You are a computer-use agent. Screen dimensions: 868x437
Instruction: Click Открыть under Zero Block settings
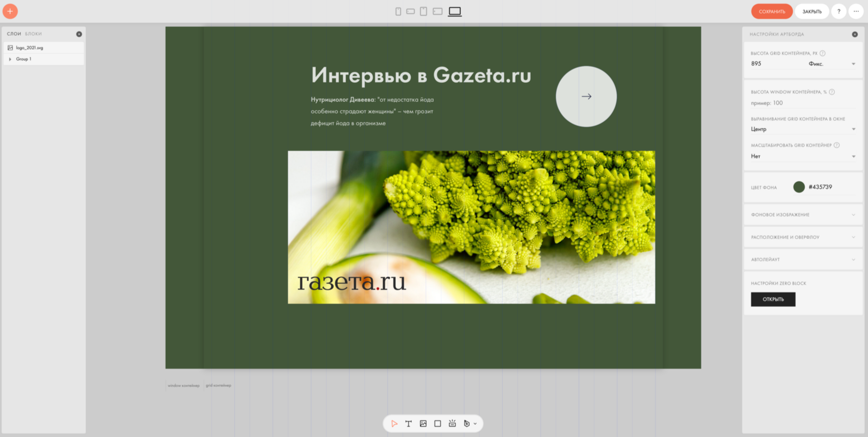pyautogui.click(x=773, y=299)
